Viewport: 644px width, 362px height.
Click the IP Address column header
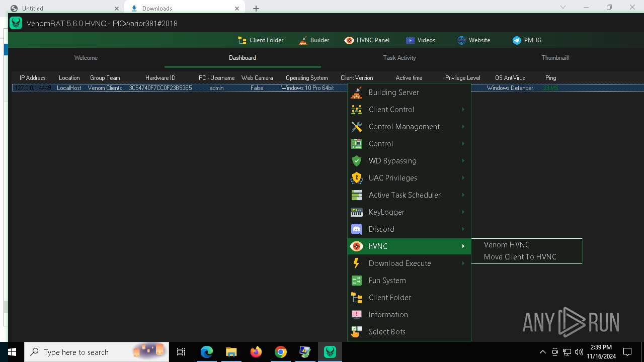32,78
